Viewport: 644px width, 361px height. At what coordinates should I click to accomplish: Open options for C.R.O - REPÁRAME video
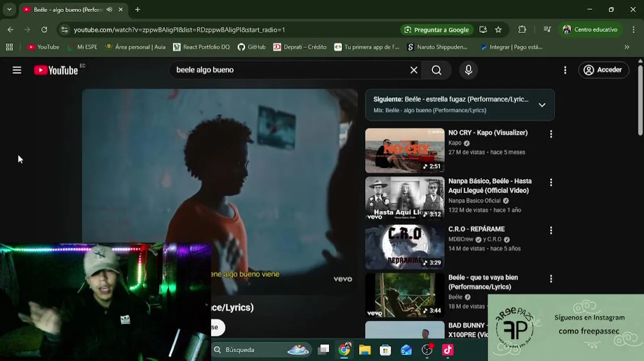tap(551, 230)
